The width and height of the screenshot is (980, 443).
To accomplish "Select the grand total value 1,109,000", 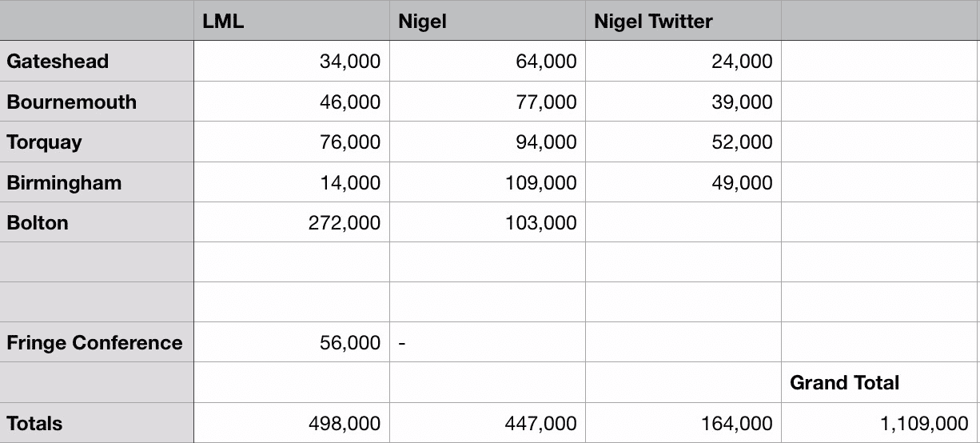I will [879, 423].
